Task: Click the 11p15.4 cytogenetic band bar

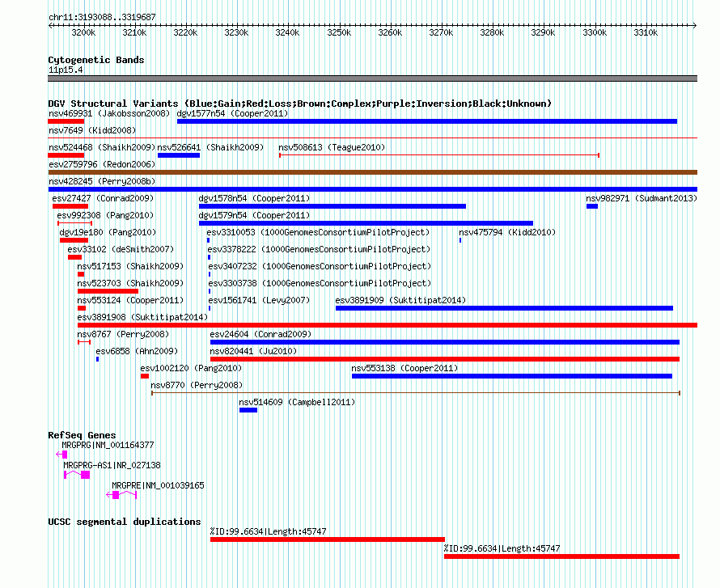Action: coord(372,78)
